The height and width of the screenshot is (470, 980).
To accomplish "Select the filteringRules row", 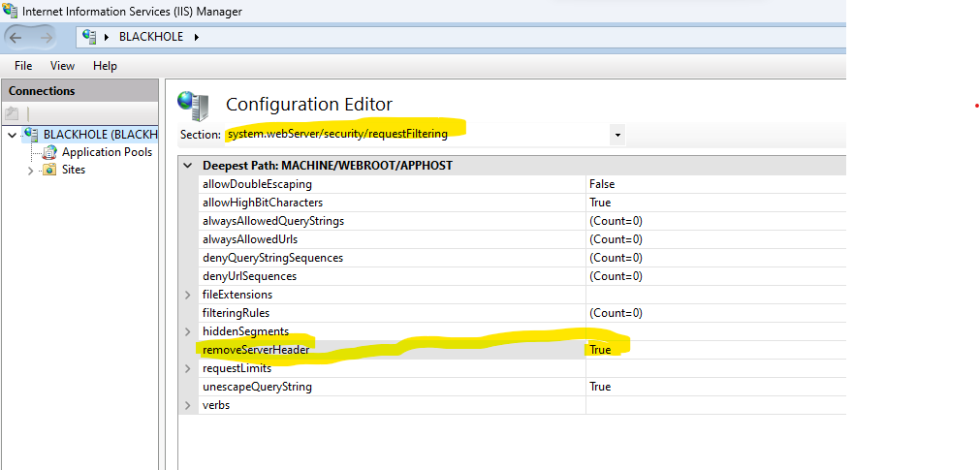I will point(522,312).
